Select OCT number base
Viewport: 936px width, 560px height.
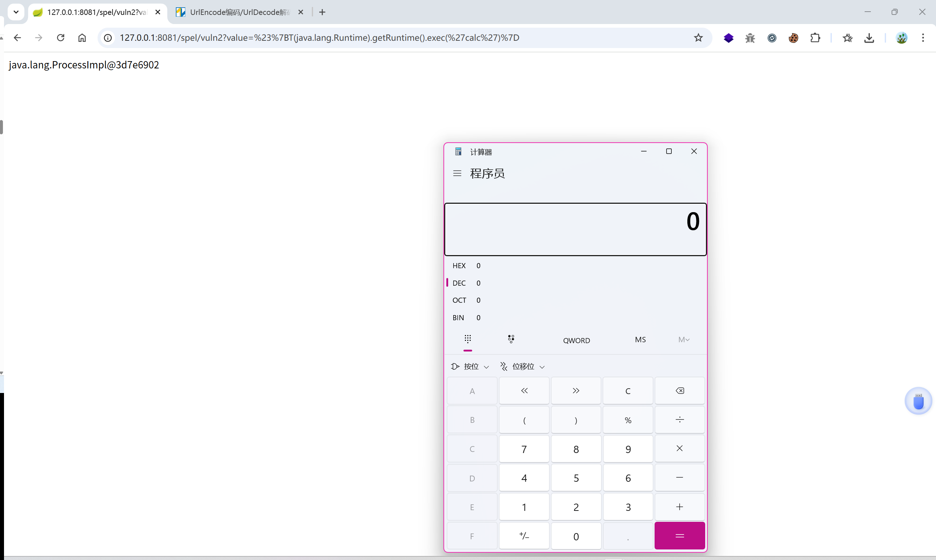(x=459, y=301)
